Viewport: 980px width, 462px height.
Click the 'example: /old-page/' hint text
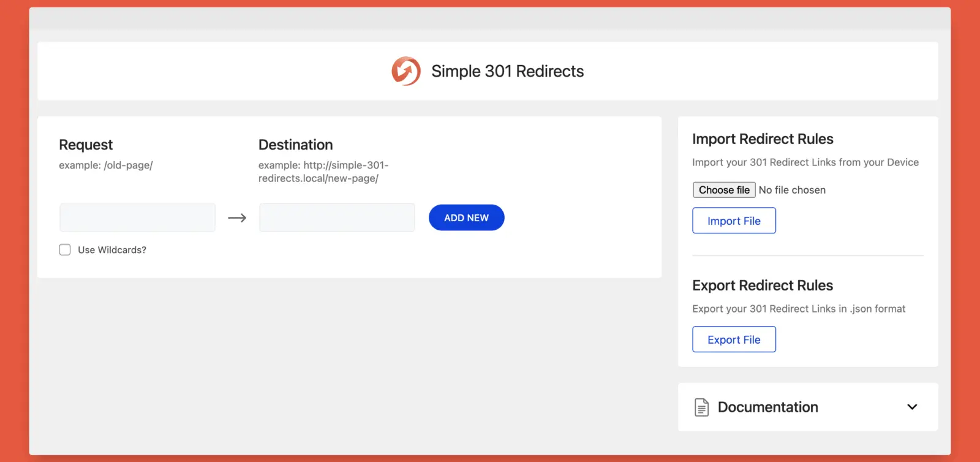106,165
